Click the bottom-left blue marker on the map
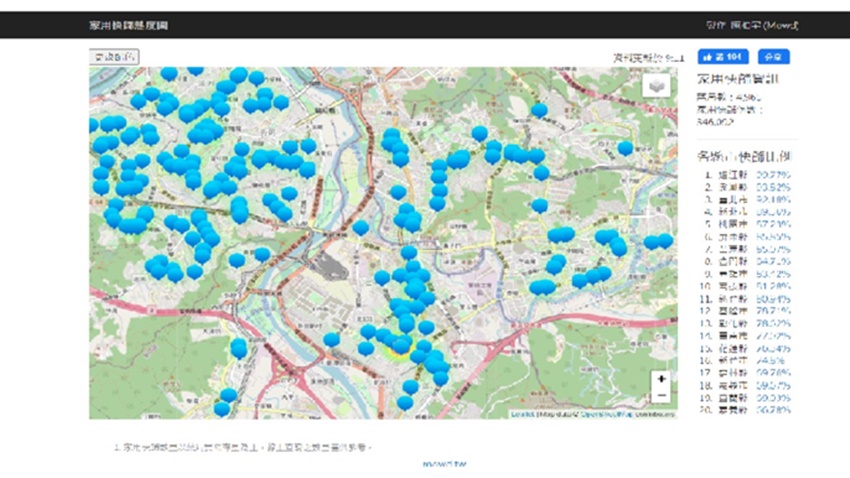850x478 pixels. 221,407
